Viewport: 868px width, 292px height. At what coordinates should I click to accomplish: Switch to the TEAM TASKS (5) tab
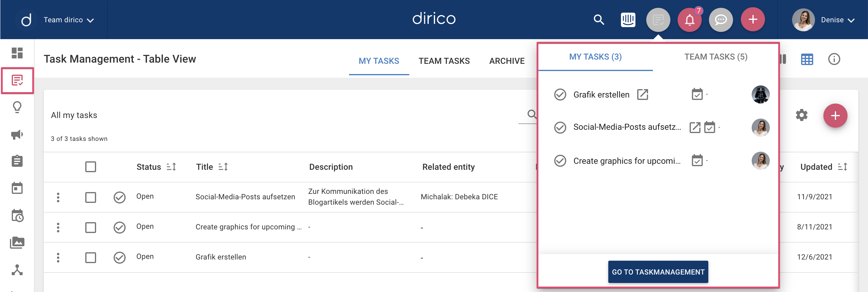click(x=716, y=57)
